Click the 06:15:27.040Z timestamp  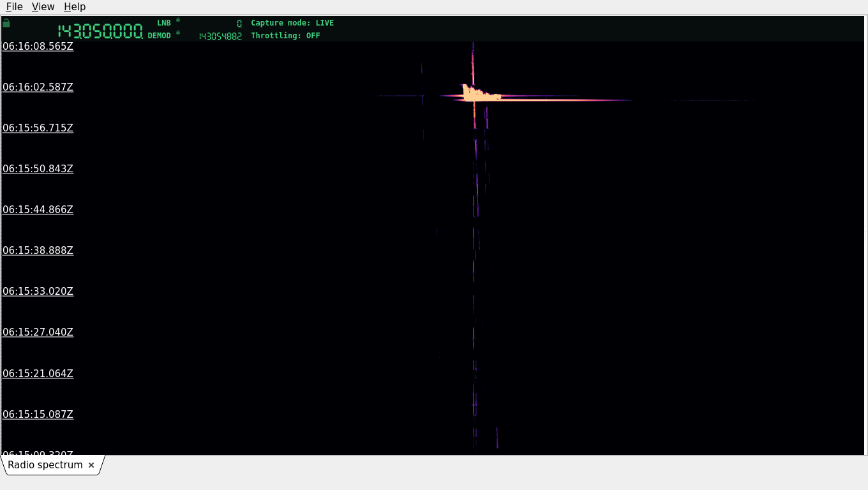point(38,332)
